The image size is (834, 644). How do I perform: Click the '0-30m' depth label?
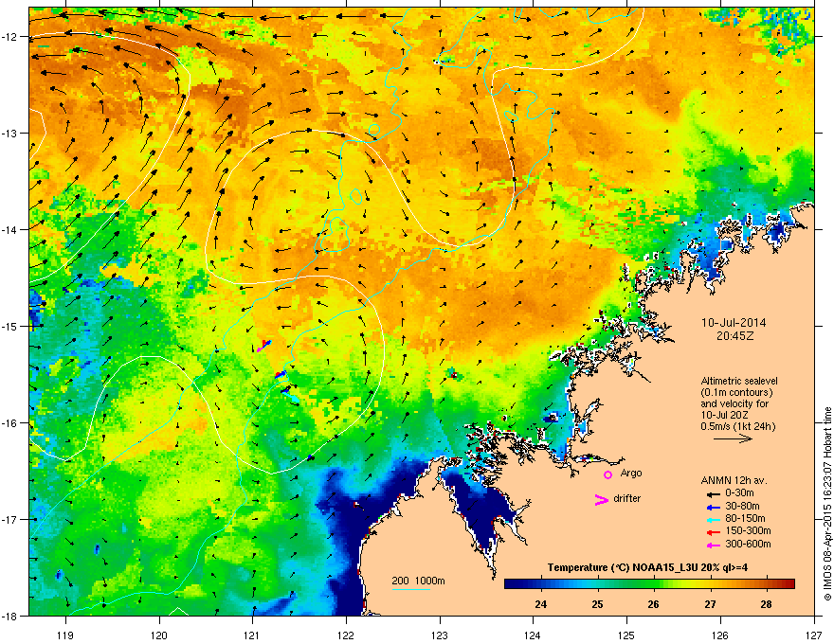coord(740,493)
